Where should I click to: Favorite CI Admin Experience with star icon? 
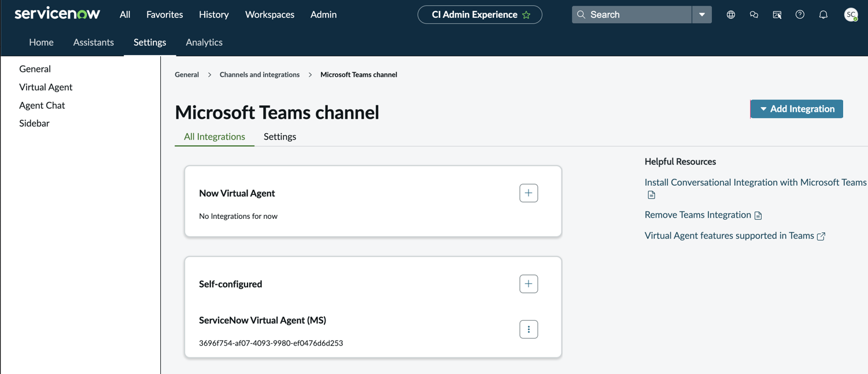click(x=526, y=15)
